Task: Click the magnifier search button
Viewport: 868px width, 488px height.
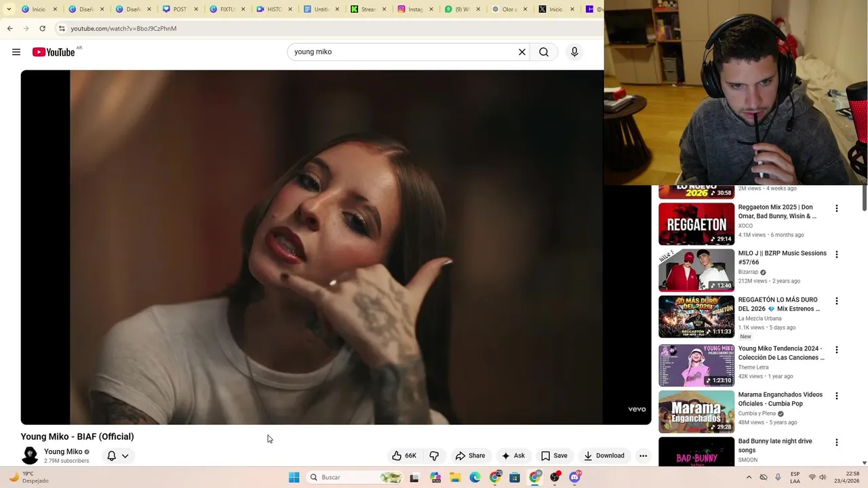Action: point(544,52)
